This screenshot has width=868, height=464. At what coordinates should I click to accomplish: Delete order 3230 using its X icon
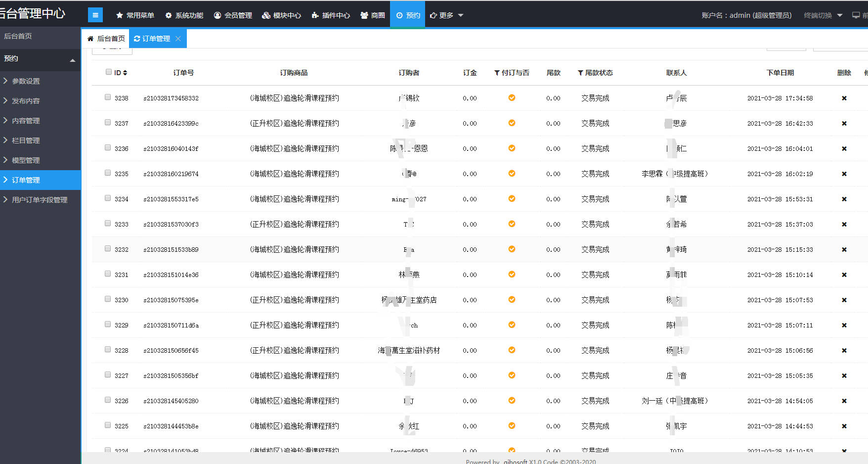[x=844, y=300]
